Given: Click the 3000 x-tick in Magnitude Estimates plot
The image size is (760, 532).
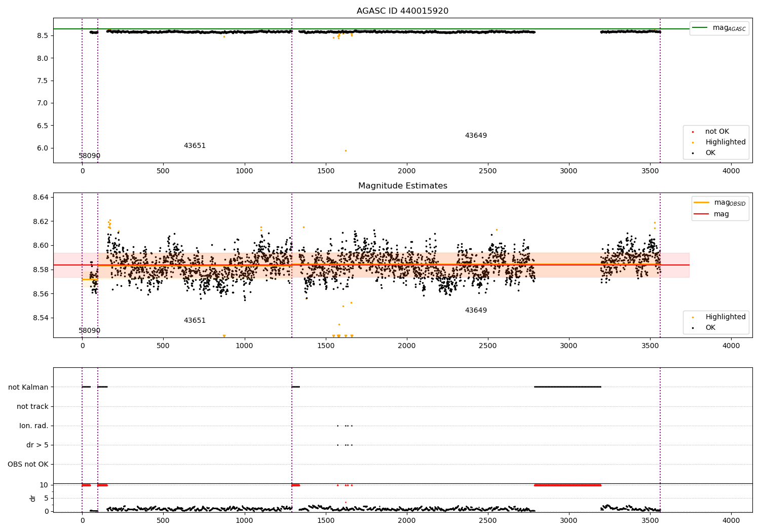Looking at the screenshot, I should click(568, 346).
